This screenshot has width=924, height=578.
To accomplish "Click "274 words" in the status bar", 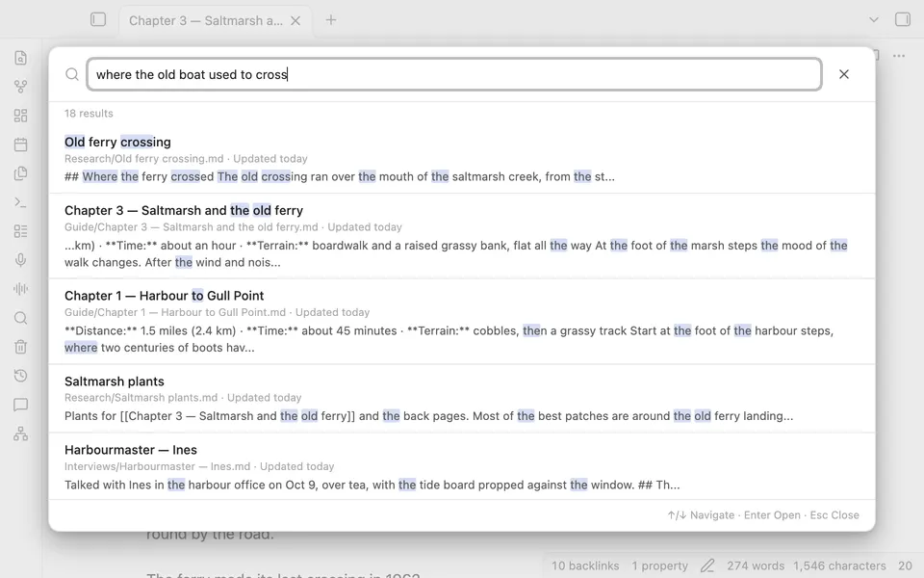I will [x=756, y=565].
